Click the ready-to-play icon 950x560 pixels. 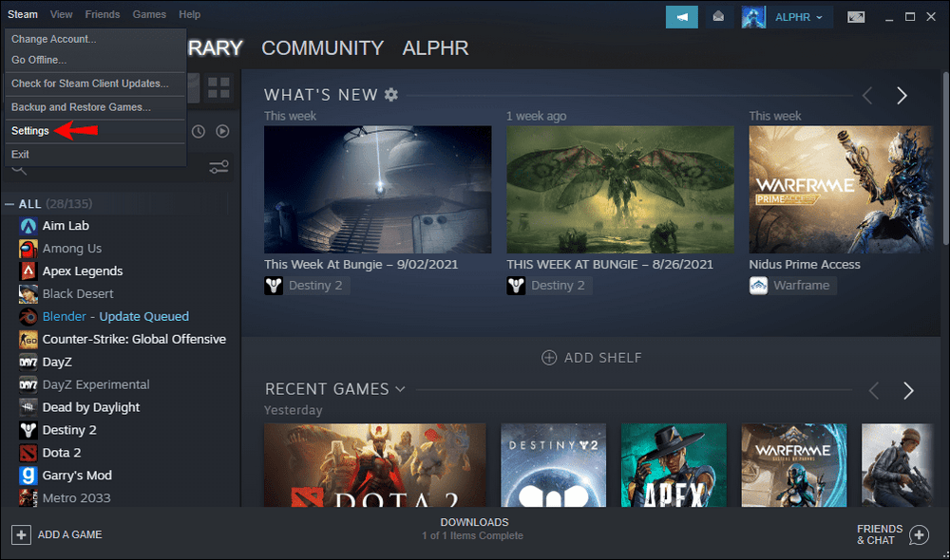(x=222, y=131)
